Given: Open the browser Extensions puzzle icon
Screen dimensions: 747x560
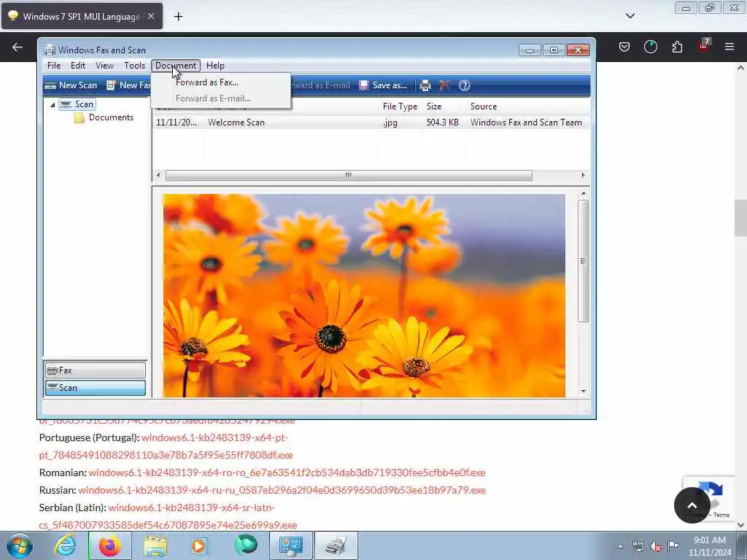Looking at the screenshot, I should click(x=677, y=47).
